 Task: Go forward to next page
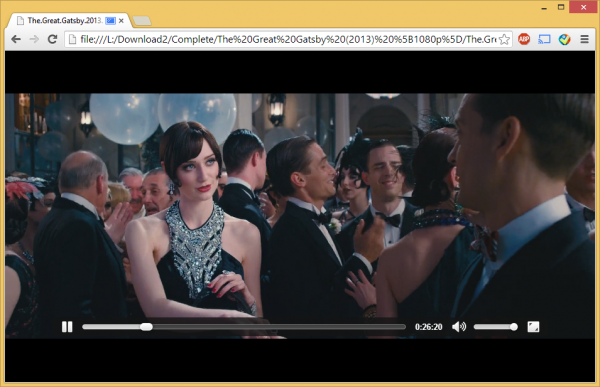click(x=34, y=39)
